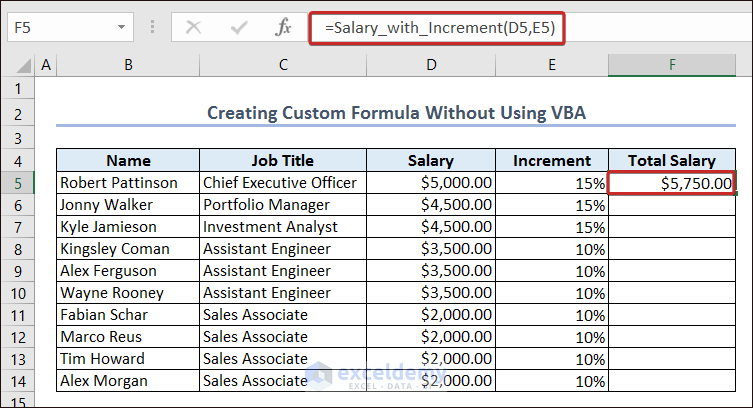Expand the Name Box dropdown arrow

(x=123, y=28)
